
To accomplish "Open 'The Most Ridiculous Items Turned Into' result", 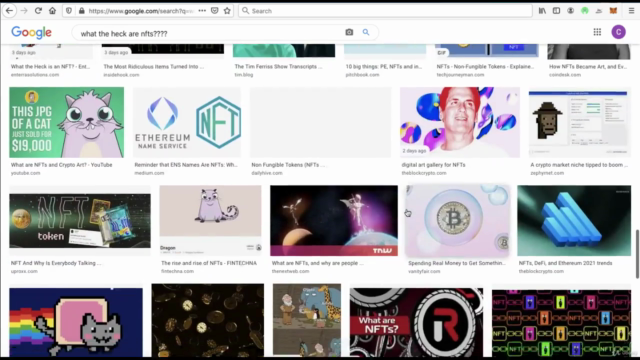I will (x=153, y=67).
